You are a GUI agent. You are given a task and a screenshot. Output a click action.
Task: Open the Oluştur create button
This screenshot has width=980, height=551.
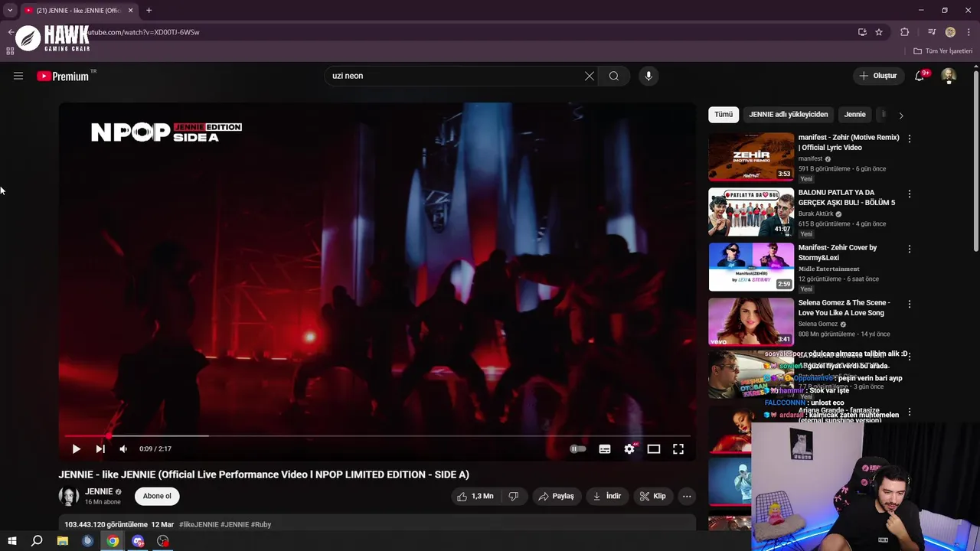point(877,76)
